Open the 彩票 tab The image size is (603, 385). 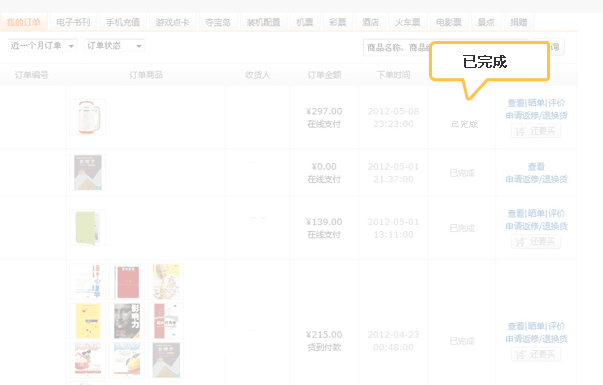(x=338, y=22)
